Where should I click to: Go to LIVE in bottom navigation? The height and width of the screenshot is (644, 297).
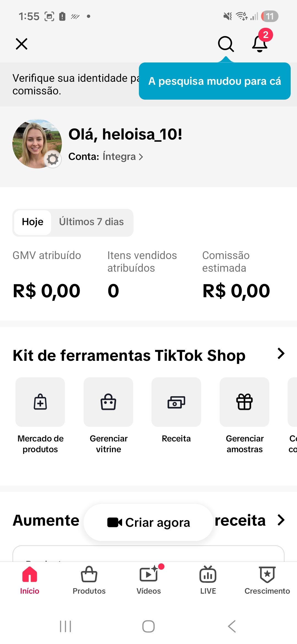point(208,580)
